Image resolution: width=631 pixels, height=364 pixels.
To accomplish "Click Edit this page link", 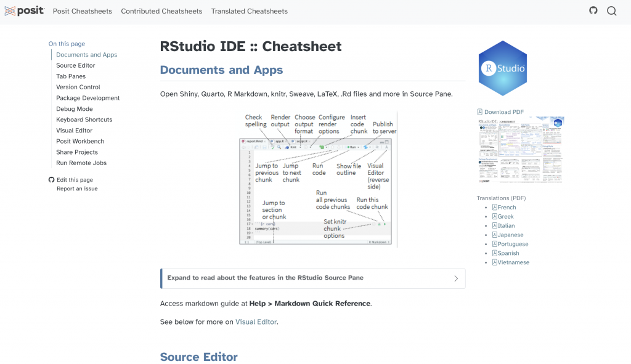I will pos(75,180).
